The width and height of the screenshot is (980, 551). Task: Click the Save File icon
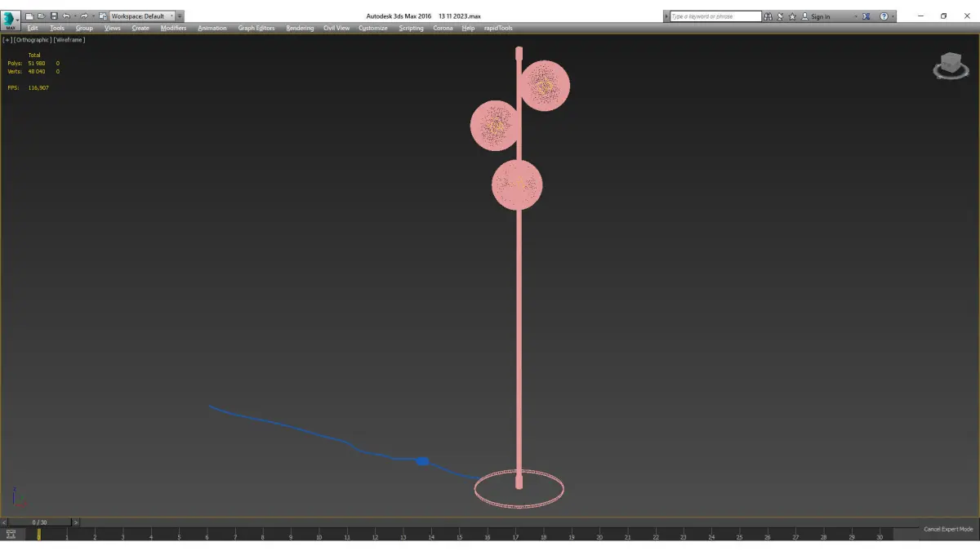pyautogui.click(x=54, y=16)
